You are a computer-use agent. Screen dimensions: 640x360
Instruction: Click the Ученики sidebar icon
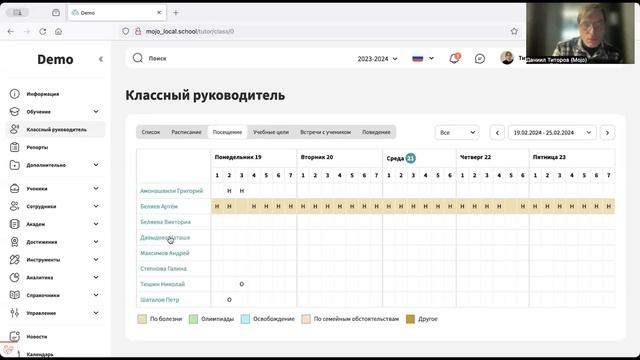point(15,189)
